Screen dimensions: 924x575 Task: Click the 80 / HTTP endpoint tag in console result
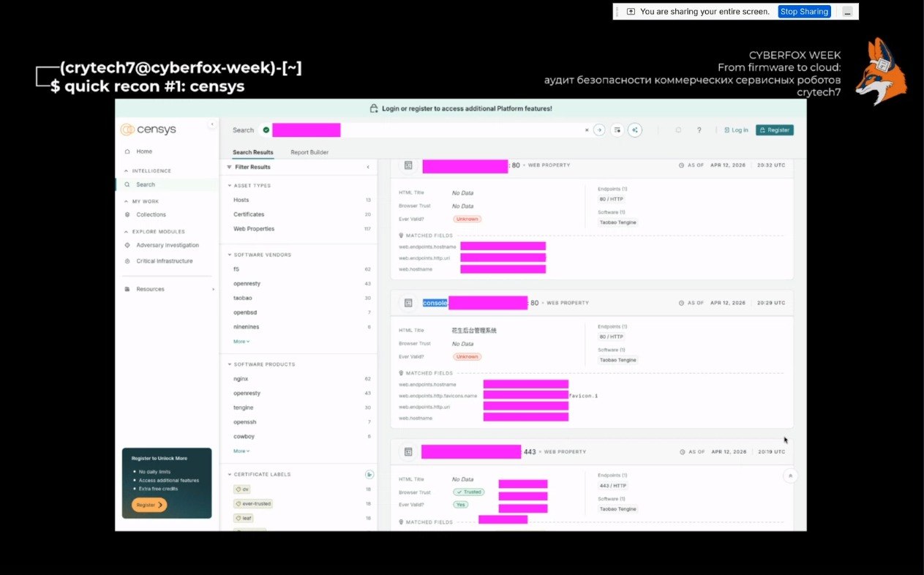point(612,337)
